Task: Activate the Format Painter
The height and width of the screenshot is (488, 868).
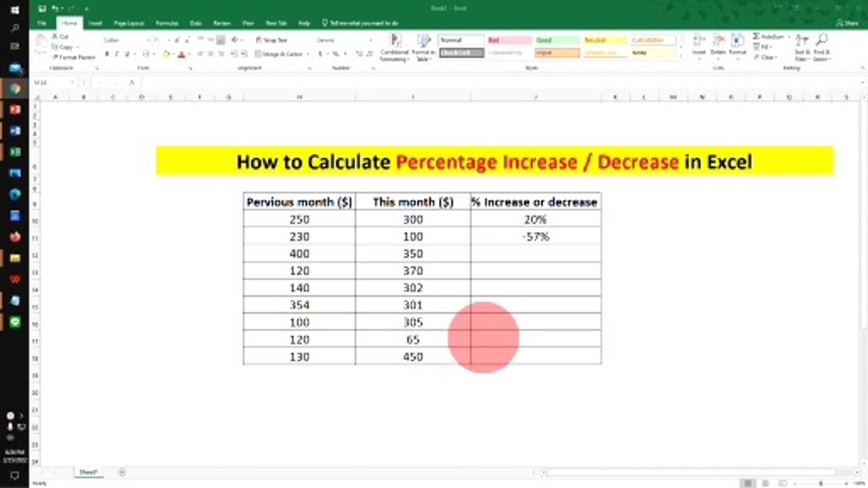Action: pyautogui.click(x=74, y=57)
